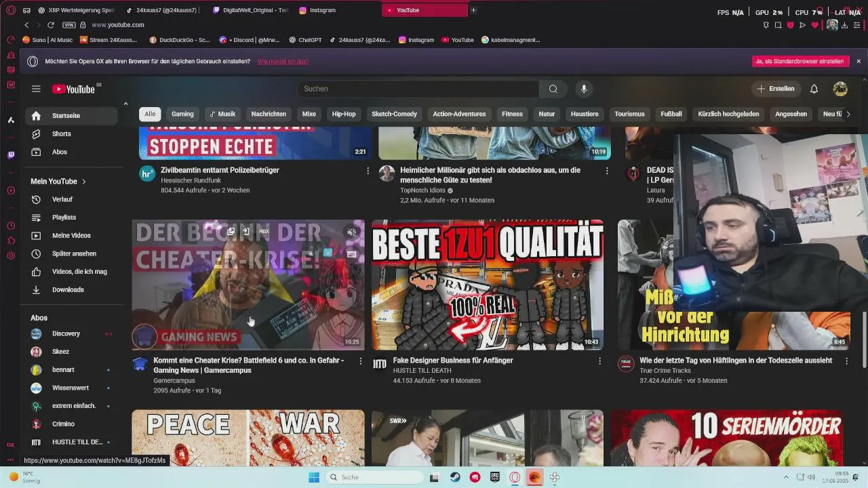Collapse the sidebar with the up caret

125,104
